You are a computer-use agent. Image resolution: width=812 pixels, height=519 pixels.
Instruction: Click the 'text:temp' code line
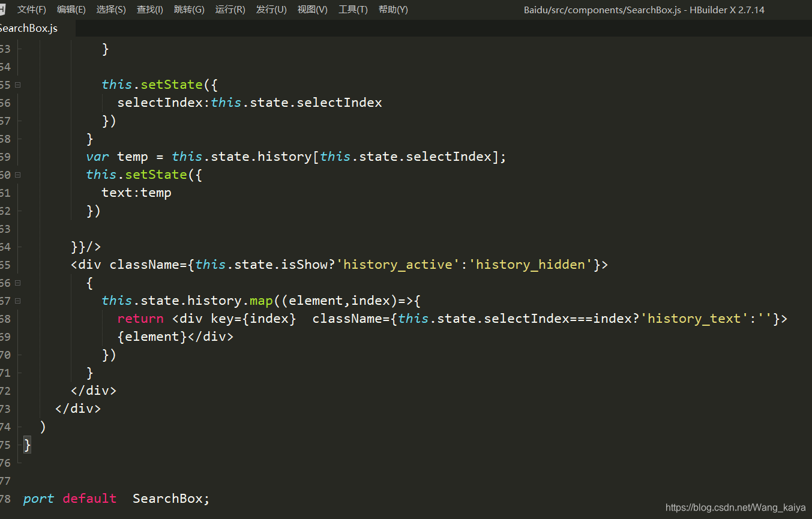[136, 193]
